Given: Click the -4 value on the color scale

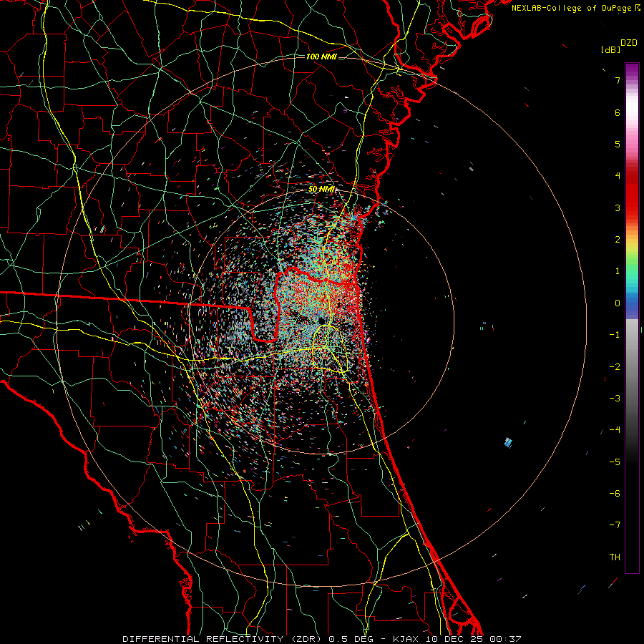Looking at the screenshot, I should (615, 430).
